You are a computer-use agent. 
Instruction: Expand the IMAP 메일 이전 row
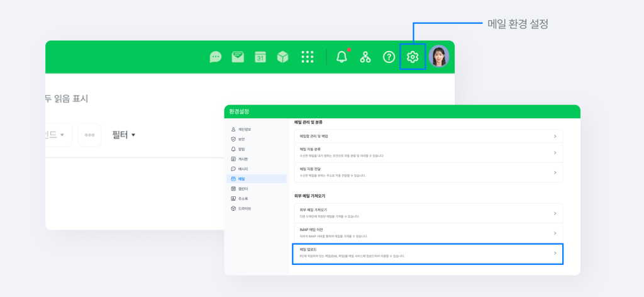(427, 233)
